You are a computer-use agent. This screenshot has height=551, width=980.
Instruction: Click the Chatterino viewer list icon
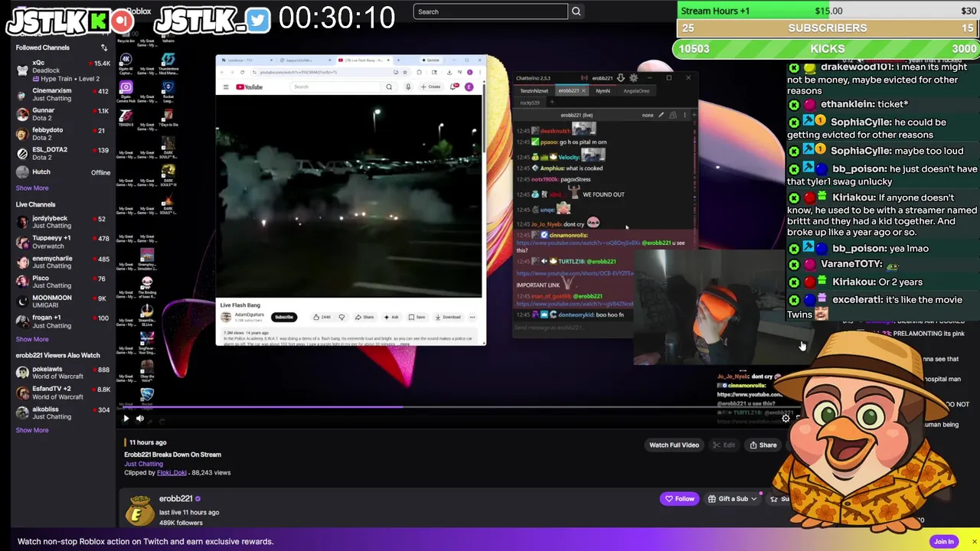tap(673, 116)
